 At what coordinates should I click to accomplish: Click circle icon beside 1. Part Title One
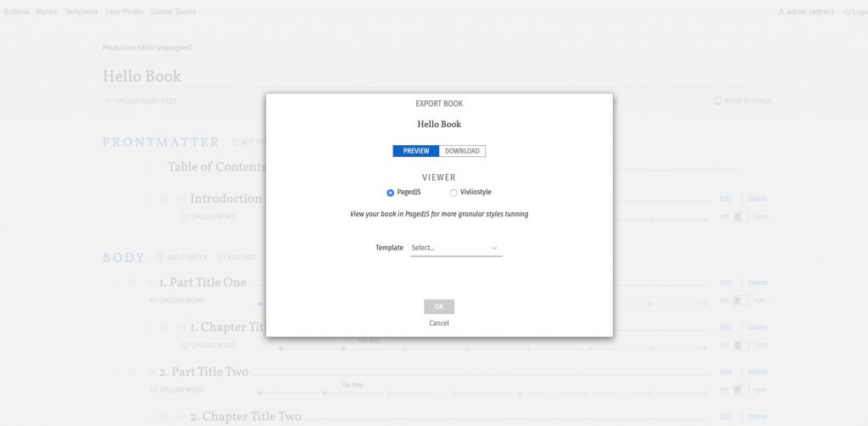tap(131, 283)
